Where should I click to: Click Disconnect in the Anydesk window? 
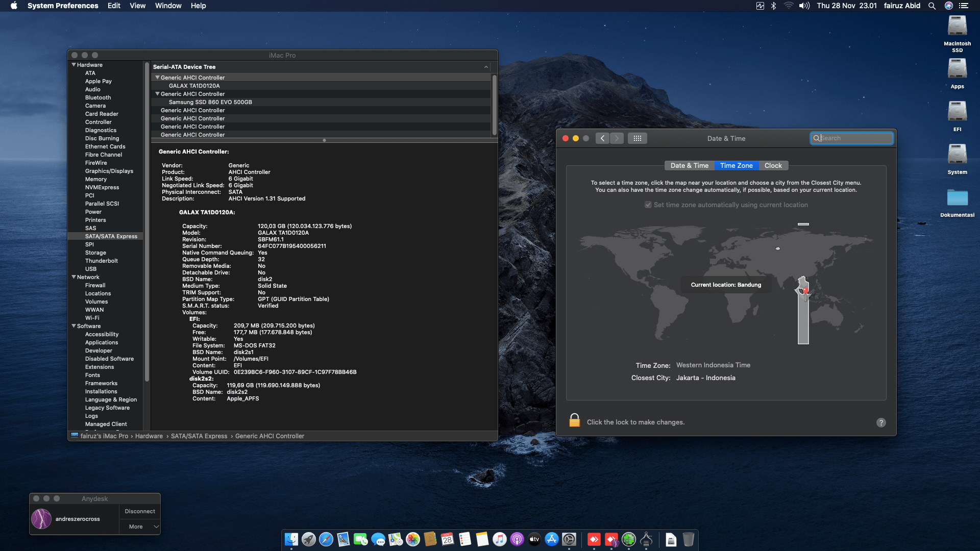point(139,511)
